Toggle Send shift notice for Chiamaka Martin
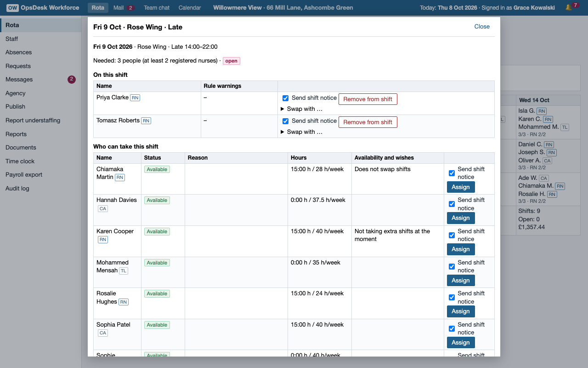 click(452, 173)
